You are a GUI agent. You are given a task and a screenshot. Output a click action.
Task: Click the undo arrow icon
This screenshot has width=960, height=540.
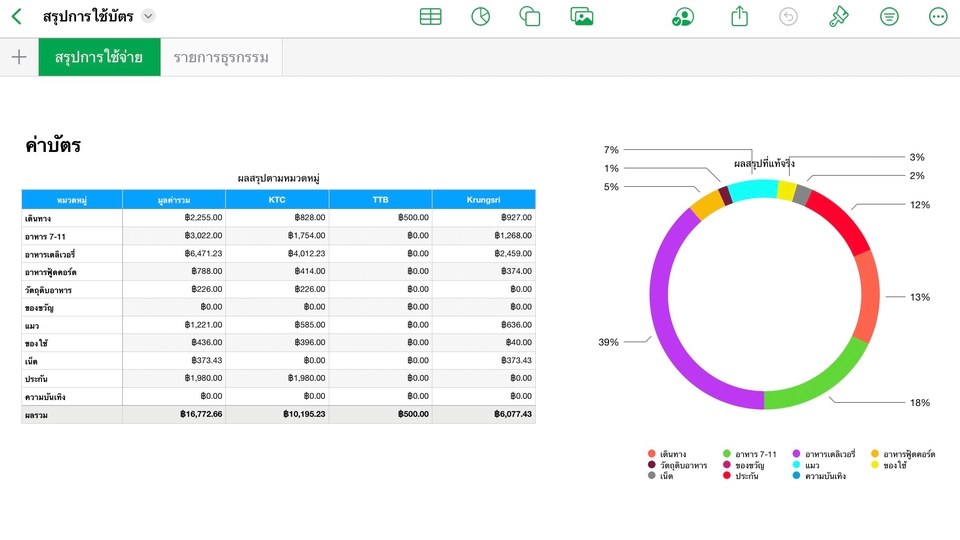click(789, 17)
